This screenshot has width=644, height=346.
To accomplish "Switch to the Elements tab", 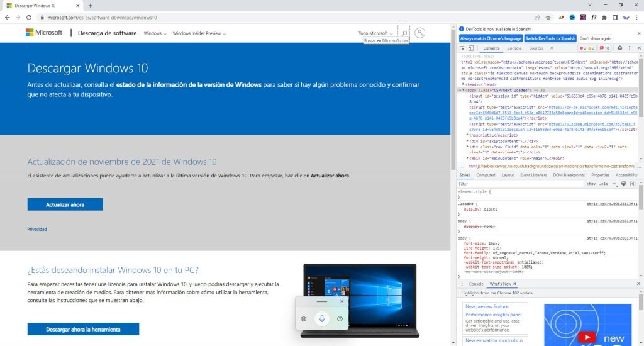I will pyautogui.click(x=491, y=48).
